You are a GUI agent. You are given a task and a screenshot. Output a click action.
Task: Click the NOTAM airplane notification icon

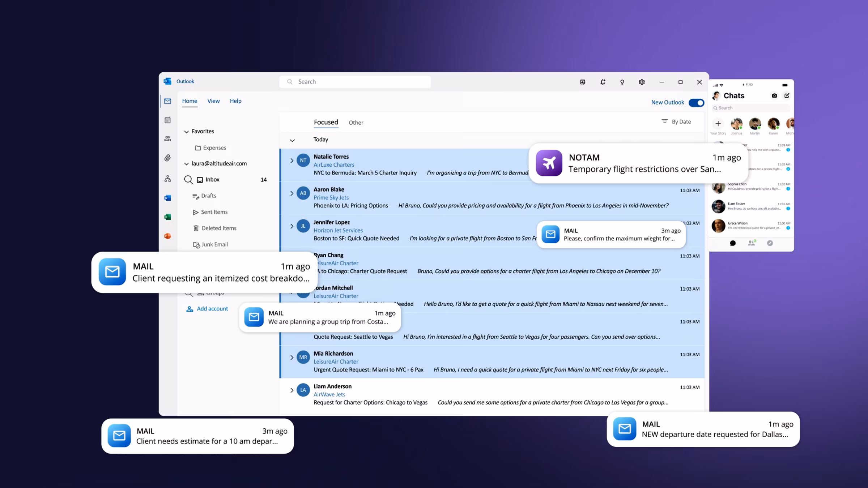(549, 163)
